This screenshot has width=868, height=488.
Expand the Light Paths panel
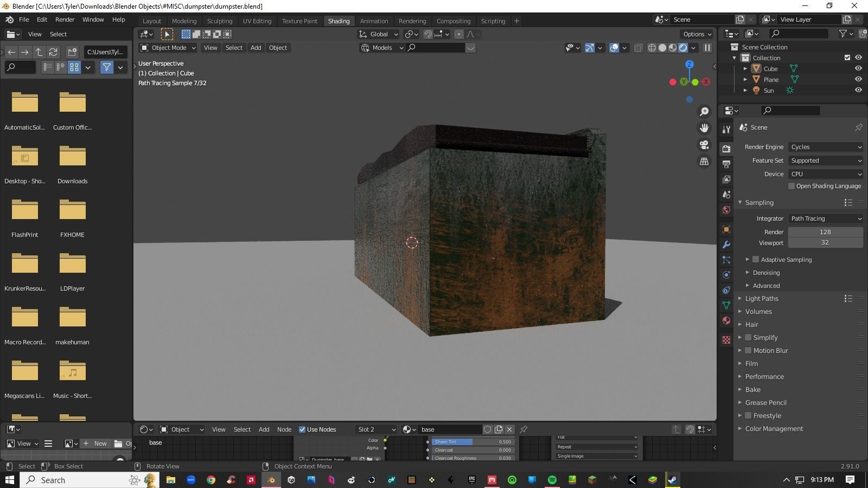[762, 299]
